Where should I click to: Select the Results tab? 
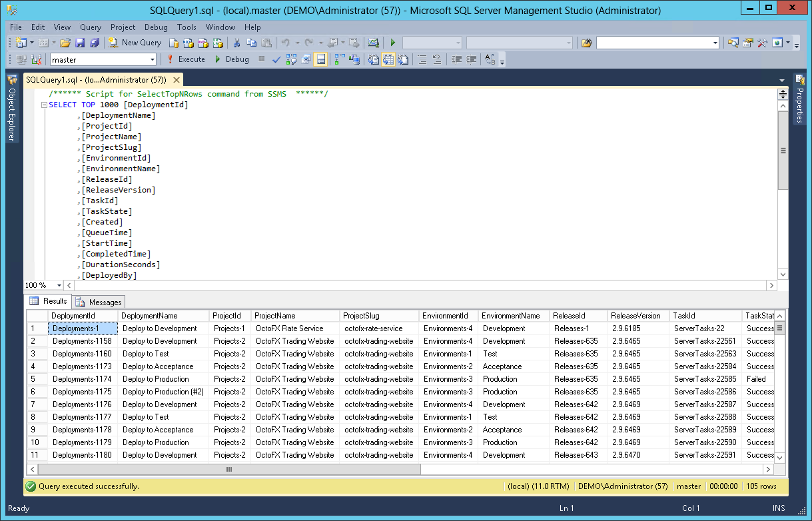click(x=49, y=301)
